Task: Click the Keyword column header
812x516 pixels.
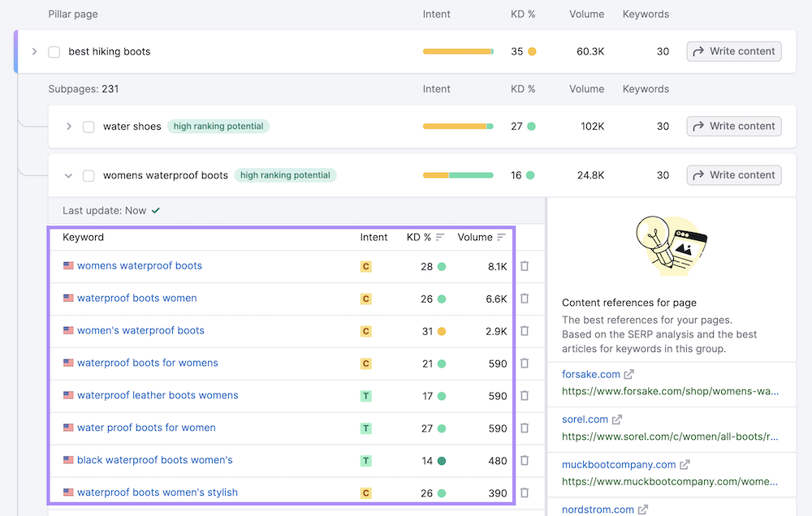Action: (x=83, y=237)
